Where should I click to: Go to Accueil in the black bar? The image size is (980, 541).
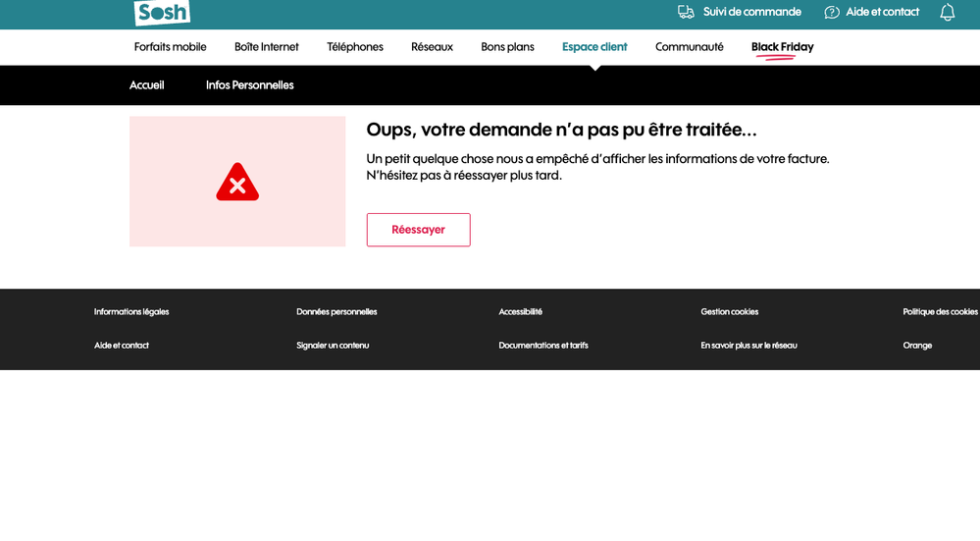coord(147,85)
